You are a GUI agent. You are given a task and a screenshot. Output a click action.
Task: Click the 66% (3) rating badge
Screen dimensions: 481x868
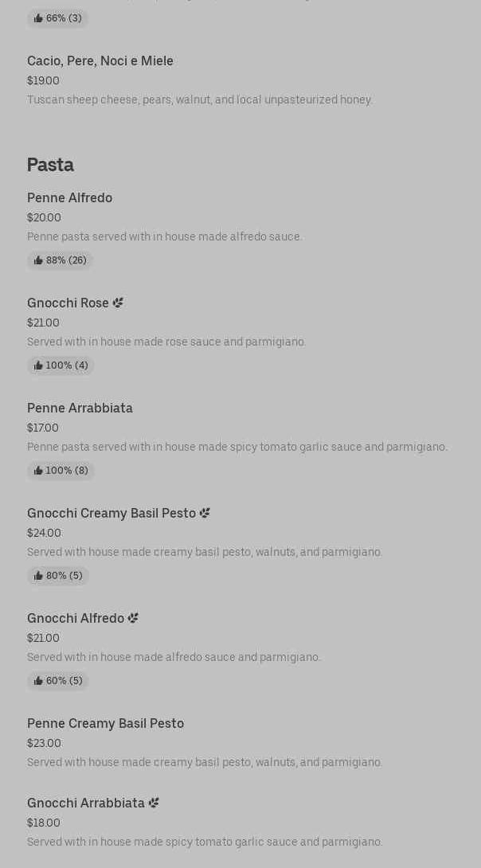click(x=57, y=18)
